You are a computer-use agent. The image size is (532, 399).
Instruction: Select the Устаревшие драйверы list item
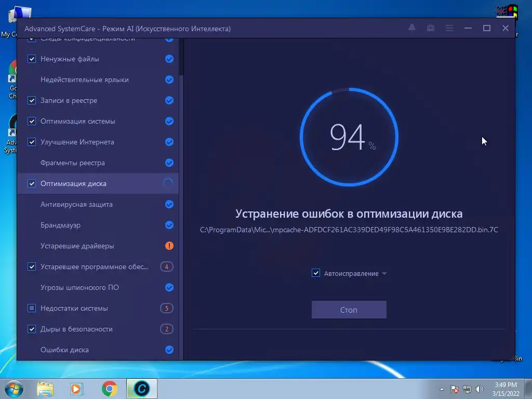(98, 246)
